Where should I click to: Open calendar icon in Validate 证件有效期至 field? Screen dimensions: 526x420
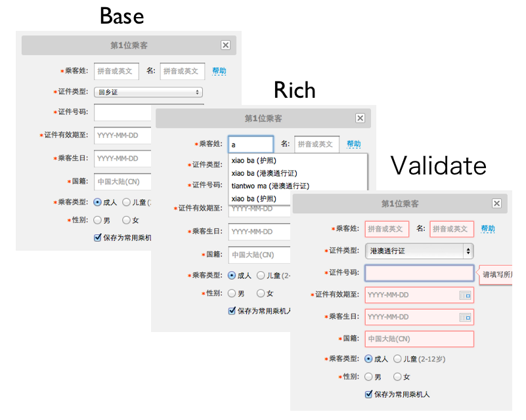[465, 295]
